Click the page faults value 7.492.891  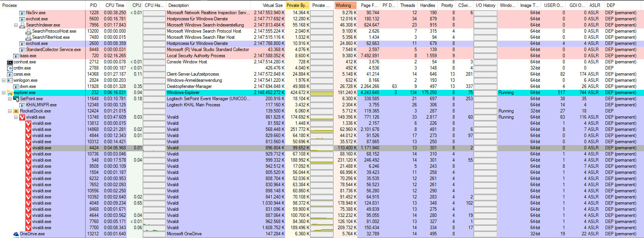click(370, 56)
